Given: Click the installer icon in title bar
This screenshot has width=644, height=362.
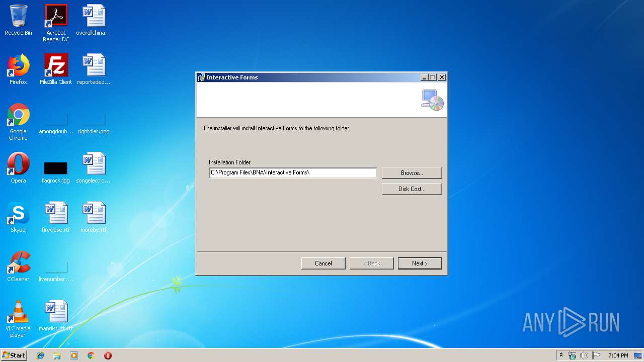Looking at the screenshot, I should coord(202,77).
